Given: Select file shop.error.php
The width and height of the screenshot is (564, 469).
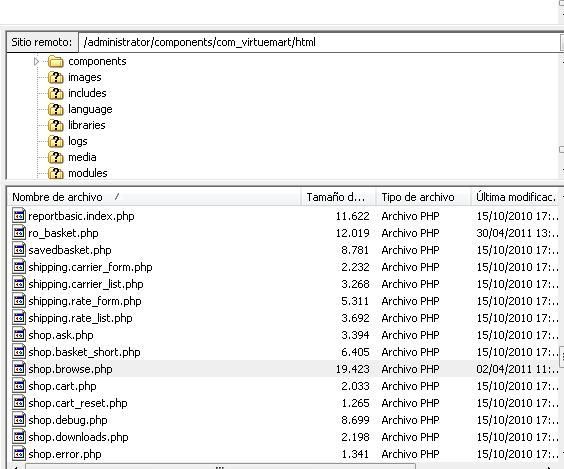Looking at the screenshot, I should [x=65, y=454].
